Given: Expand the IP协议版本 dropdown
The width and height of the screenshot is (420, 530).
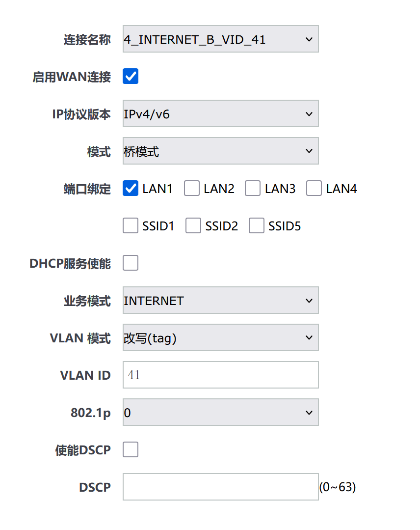Looking at the screenshot, I should (220, 114).
